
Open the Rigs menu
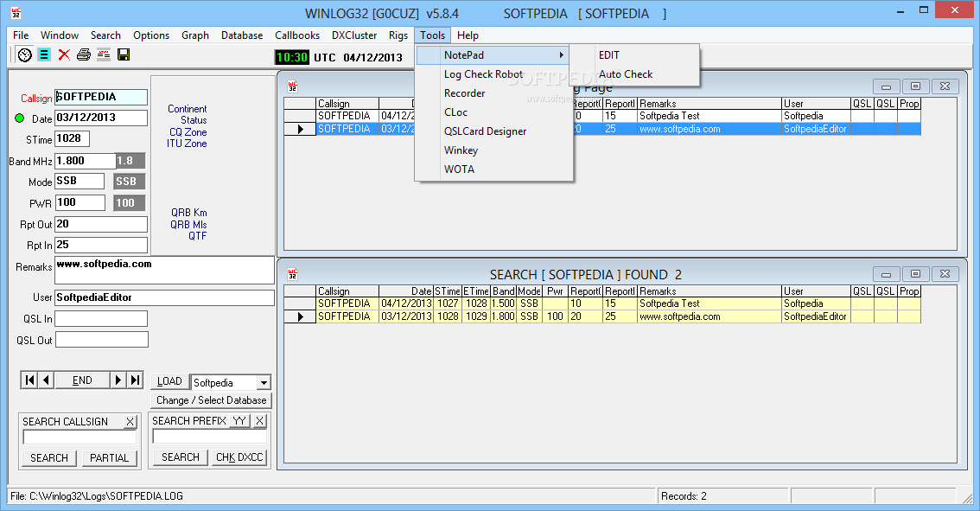click(x=398, y=35)
